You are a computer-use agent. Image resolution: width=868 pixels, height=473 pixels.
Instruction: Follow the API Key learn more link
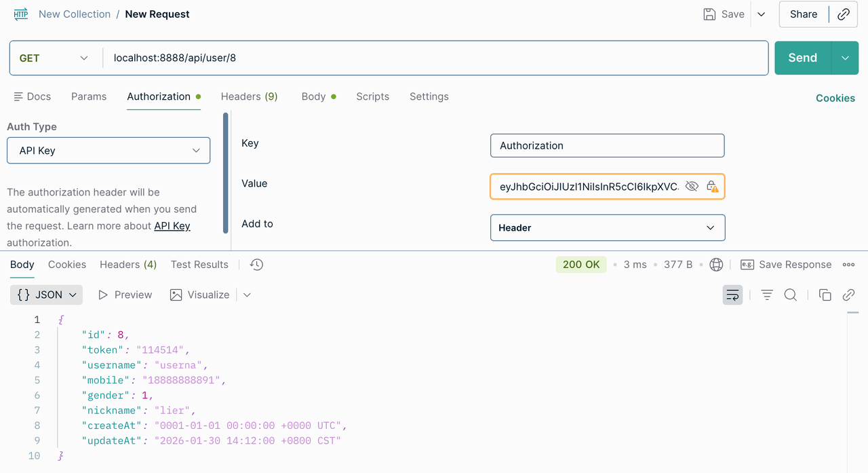tap(172, 226)
